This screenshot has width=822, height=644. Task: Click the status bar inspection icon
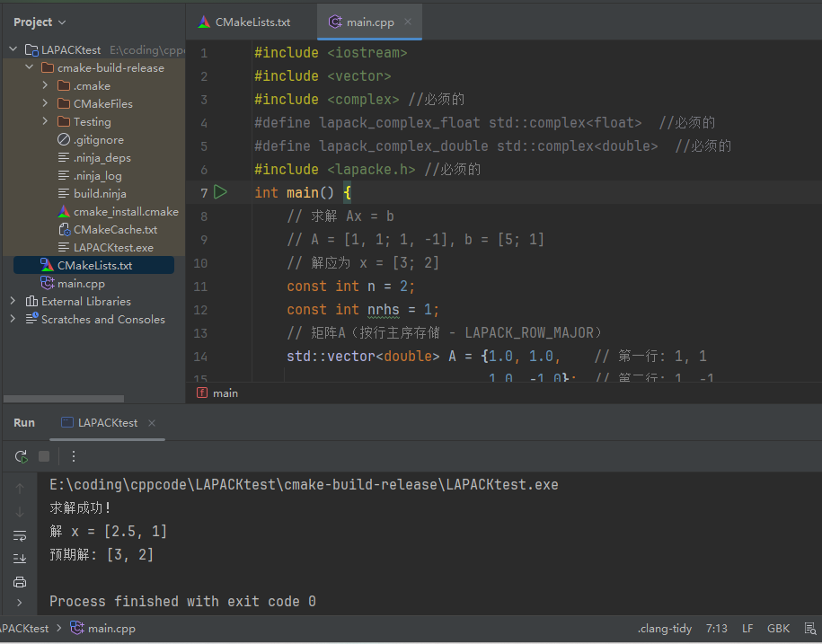click(810, 628)
